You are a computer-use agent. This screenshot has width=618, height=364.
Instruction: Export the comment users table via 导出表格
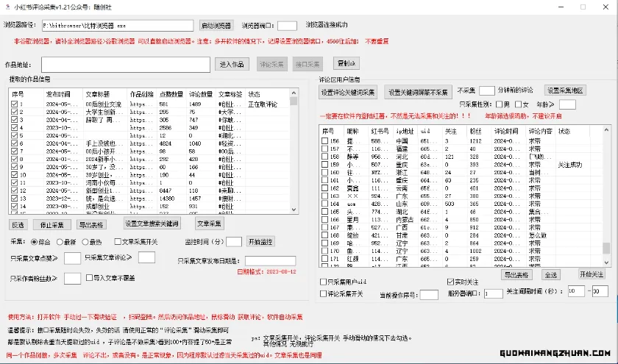pyautogui.click(x=516, y=275)
